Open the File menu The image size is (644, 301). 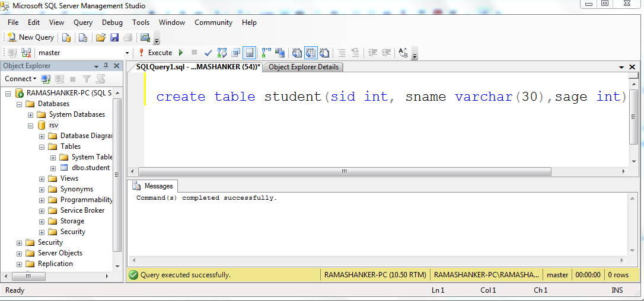pyautogui.click(x=13, y=23)
